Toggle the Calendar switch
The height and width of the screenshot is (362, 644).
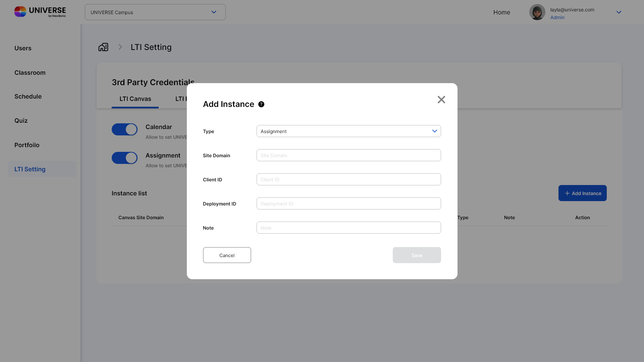coord(124,129)
